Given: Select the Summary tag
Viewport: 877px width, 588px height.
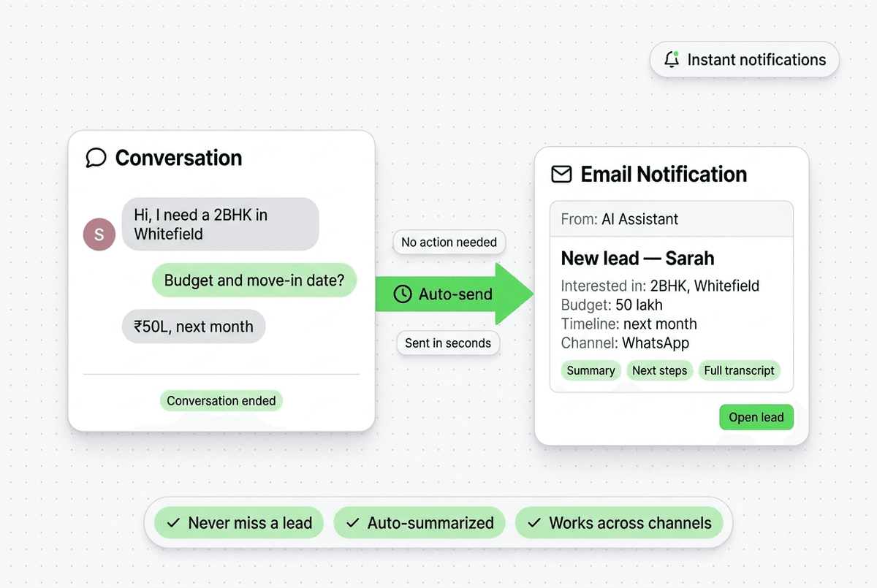Looking at the screenshot, I should (591, 370).
